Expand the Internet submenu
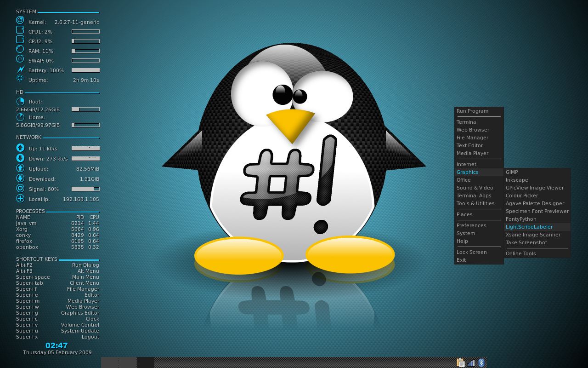The image size is (588, 368). click(479, 164)
